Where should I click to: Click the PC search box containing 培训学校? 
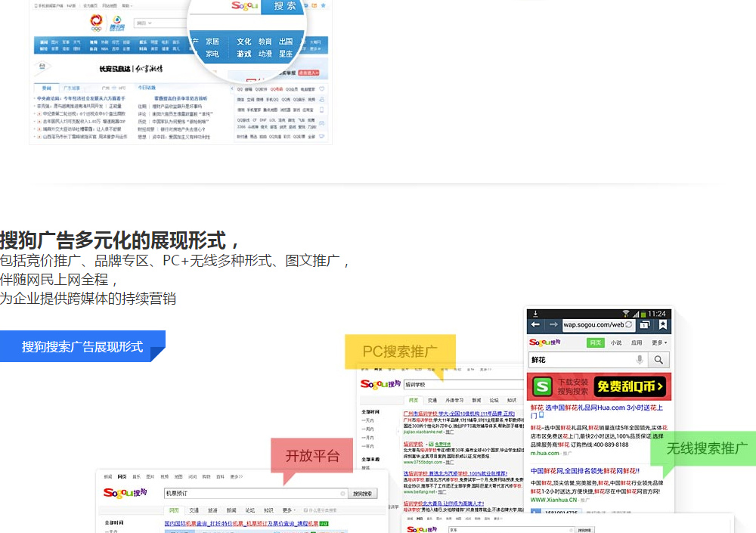(x=463, y=384)
